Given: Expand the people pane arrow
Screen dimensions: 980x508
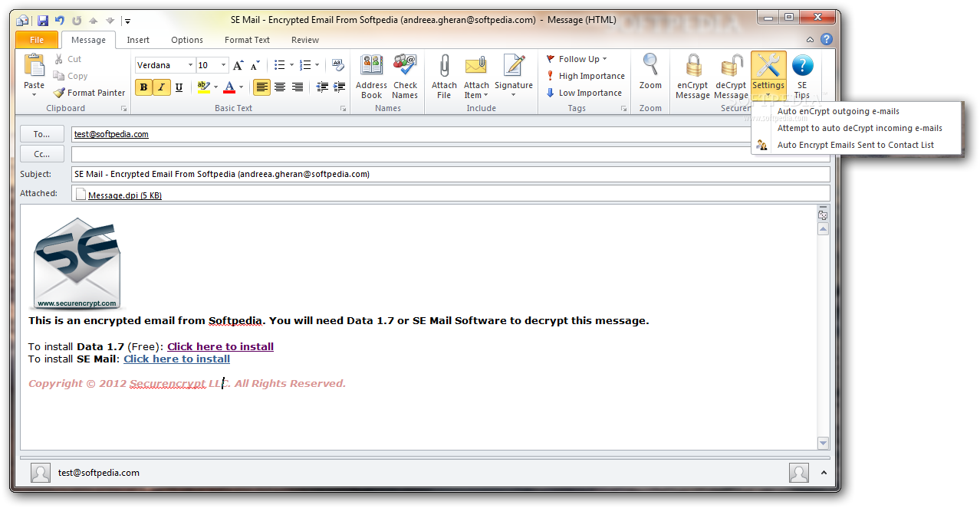Looking at the screenshot, I should 824,473.
